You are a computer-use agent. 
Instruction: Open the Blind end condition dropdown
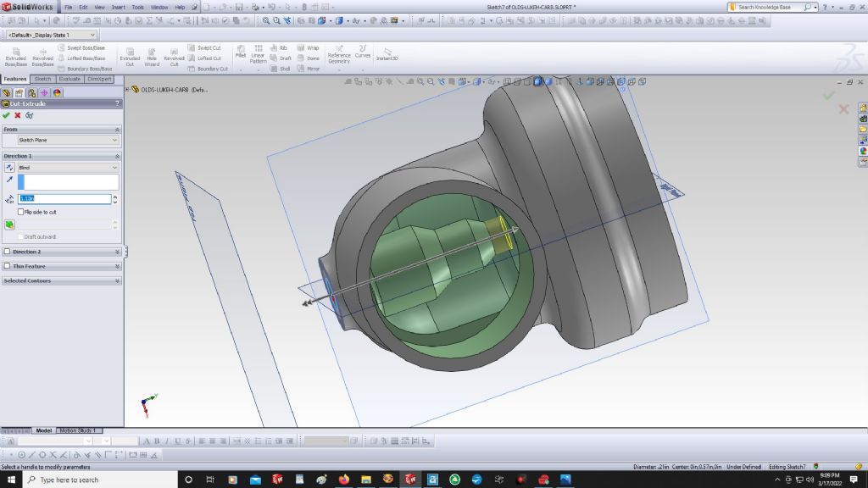[68, 168]
